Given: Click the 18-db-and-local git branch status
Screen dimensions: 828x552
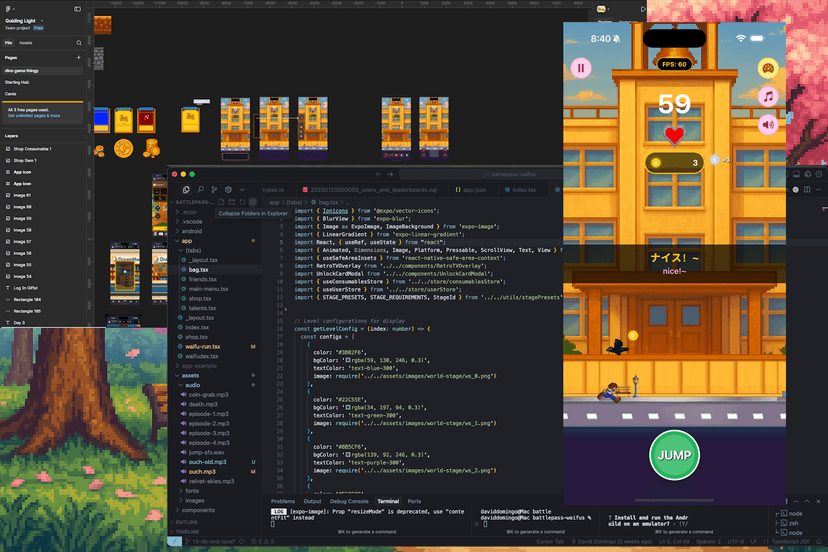Looking at the screenshot, I should tap(211, 541).
